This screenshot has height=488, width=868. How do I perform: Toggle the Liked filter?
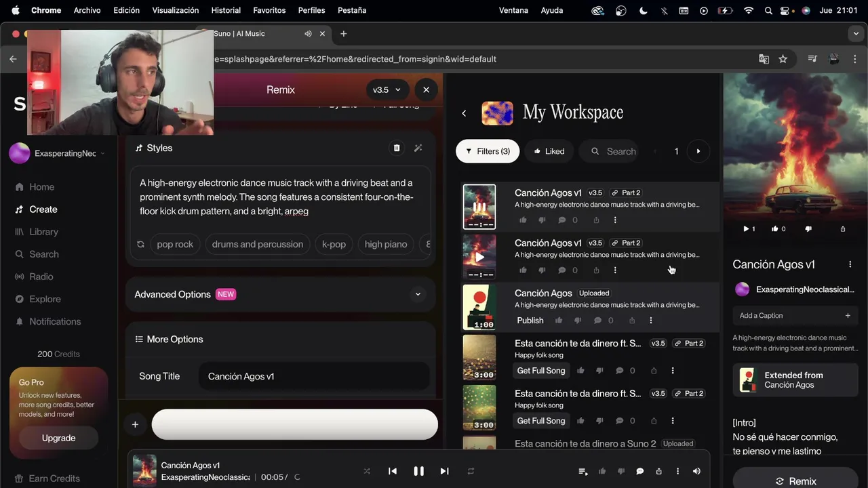coord(549,151)
